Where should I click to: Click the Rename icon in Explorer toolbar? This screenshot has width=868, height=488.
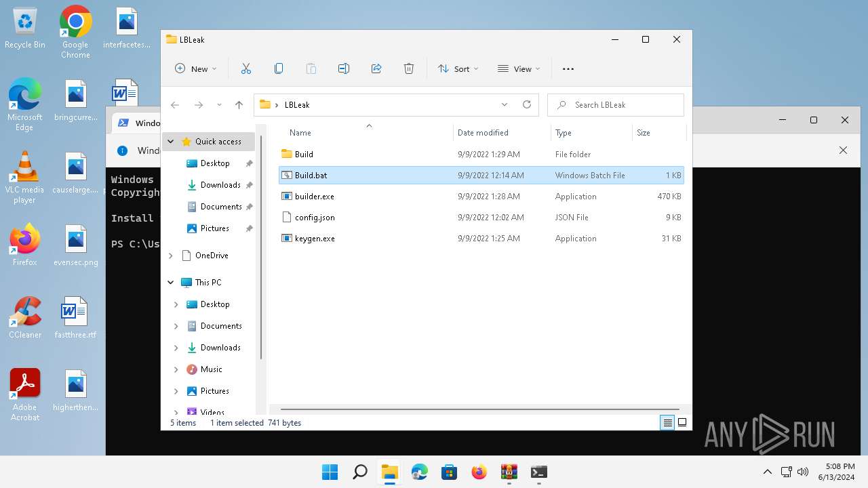point(344,68)
